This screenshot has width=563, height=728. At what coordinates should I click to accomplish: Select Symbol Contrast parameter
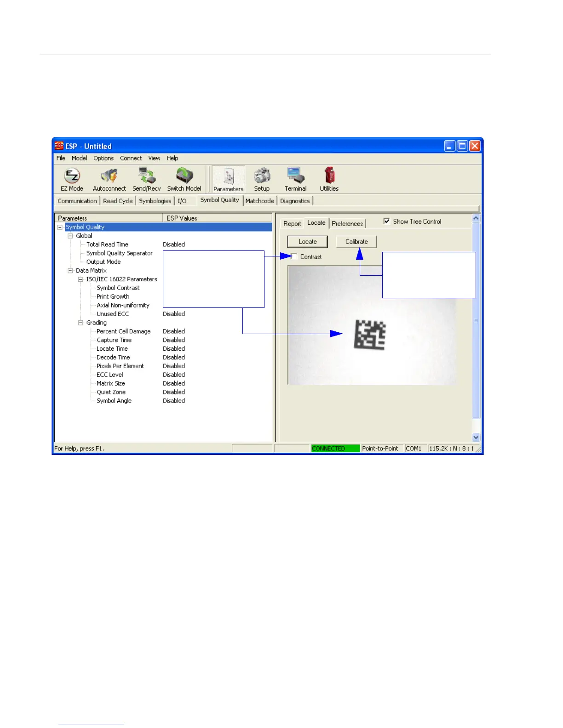[x=118, y=288]
